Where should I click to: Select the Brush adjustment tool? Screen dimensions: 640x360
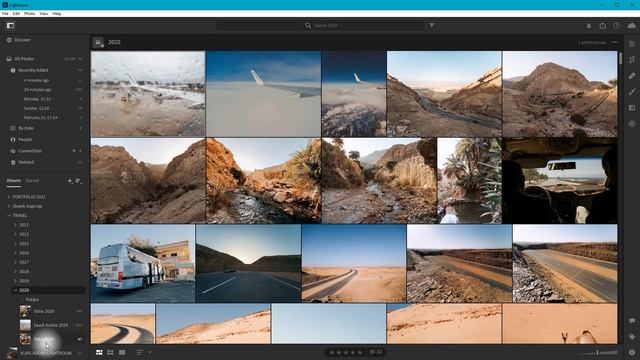(x=632, y=91)
